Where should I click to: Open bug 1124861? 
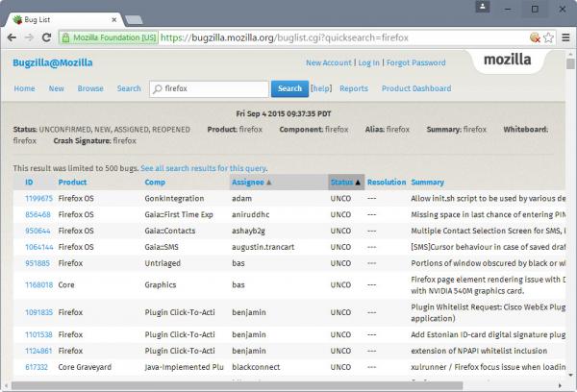point(38,351)
